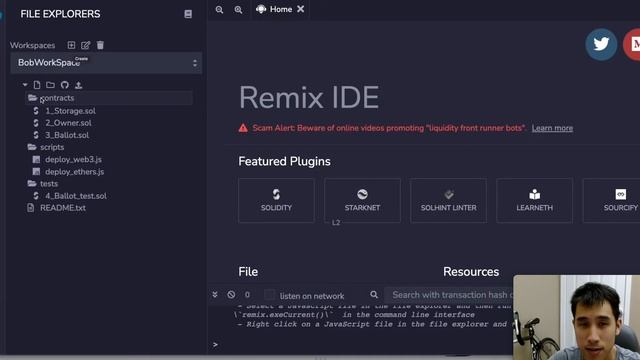Follow the scam alert Learn more link
Viewport: 640px width, 360px height.
click(x=552, y=128)
